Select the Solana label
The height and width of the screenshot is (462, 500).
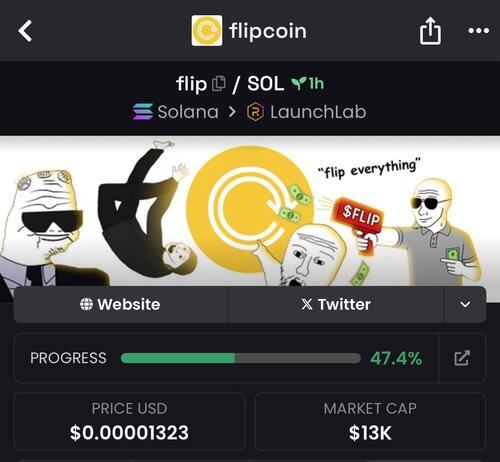[x=188, y=112]
